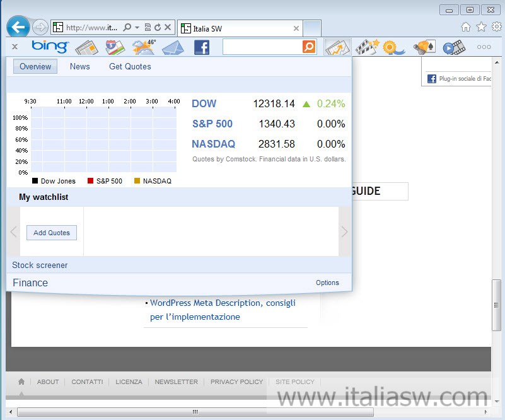Open the address bar autocomplete dropdown arrow
Screen dimensions: 505x420
(137, 27)
